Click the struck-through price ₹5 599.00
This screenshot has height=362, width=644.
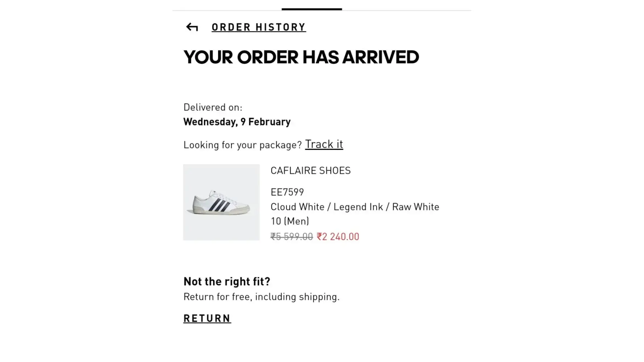point(292,236)
